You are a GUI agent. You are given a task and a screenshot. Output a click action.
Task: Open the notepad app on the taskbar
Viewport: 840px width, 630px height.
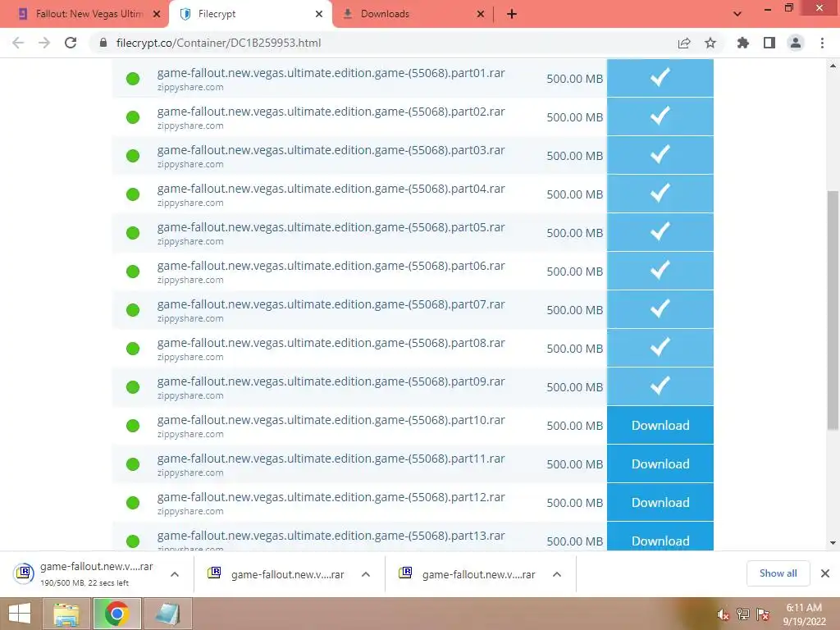(167, 614)
